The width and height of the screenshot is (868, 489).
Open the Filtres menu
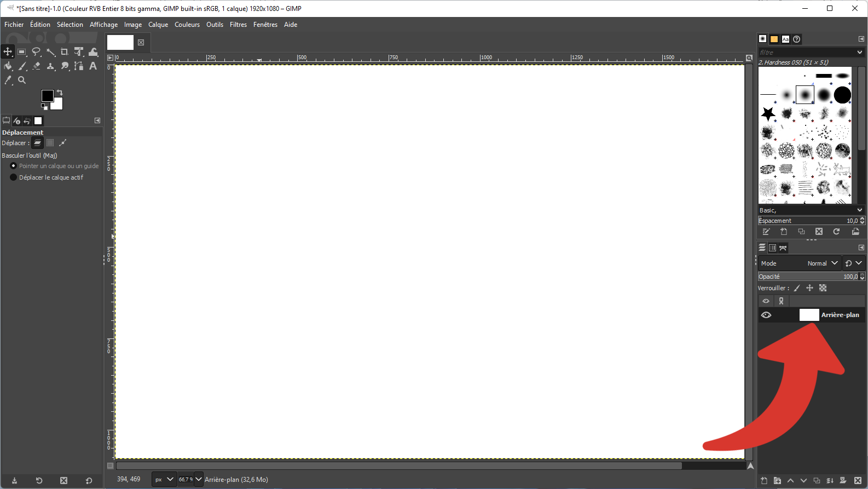pos(238,25)
